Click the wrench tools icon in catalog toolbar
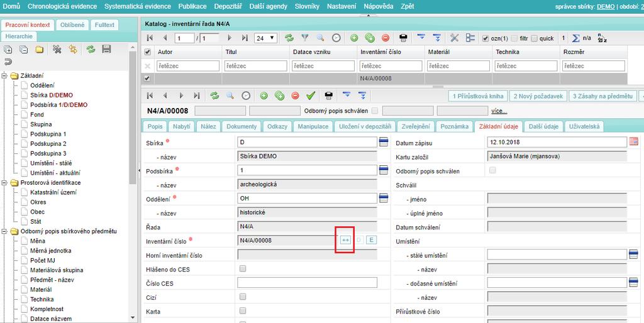The height and width of the screenshot is (323, 644). point(454,38)
